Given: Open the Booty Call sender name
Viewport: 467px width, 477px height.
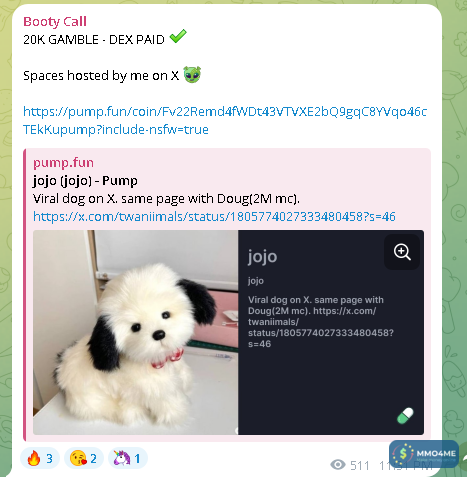Looking at the screenshot, I should [55, 22].
